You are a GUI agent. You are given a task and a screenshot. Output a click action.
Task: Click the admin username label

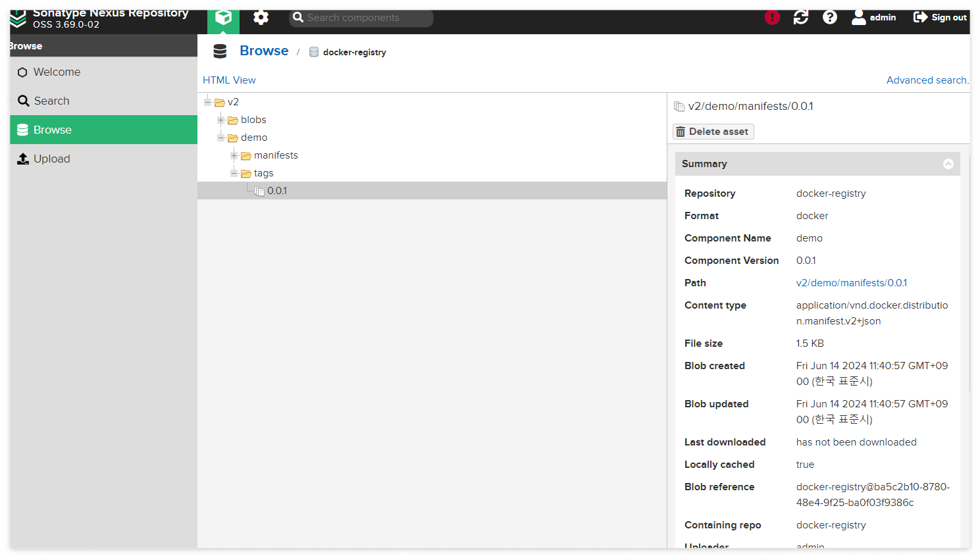(x=883, y=18)
